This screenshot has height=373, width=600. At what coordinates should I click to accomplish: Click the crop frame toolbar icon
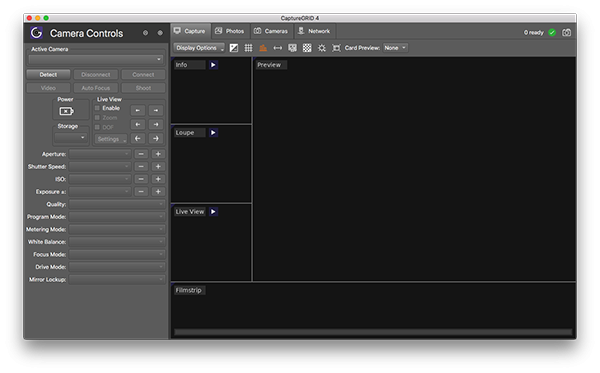click(336, 48)
